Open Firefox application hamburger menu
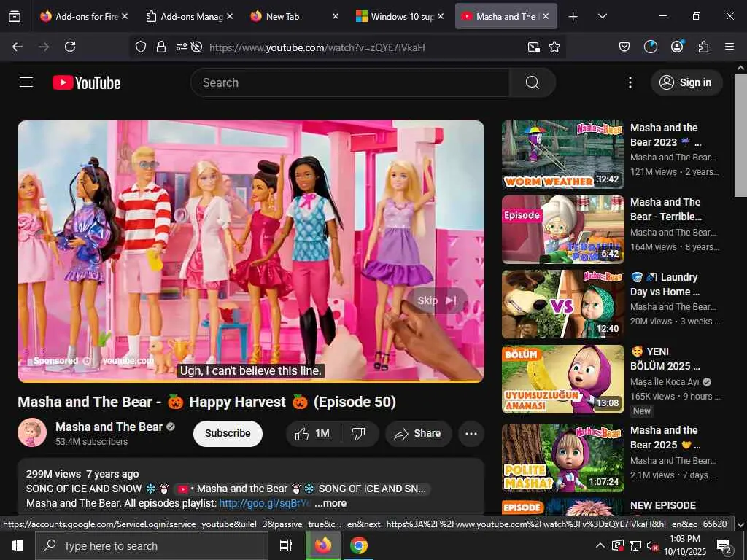Image resolution: width=747 pixels, height=560 pixels. click(729, 47)
